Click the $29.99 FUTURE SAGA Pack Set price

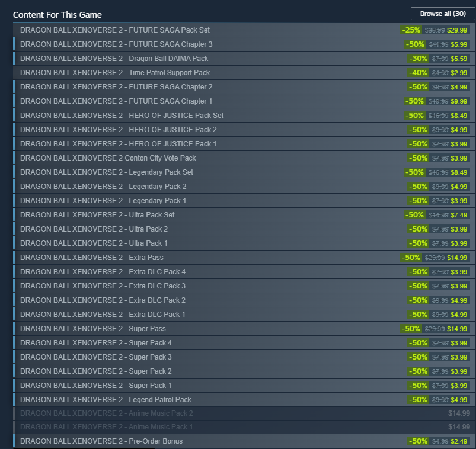click(457, 30)
